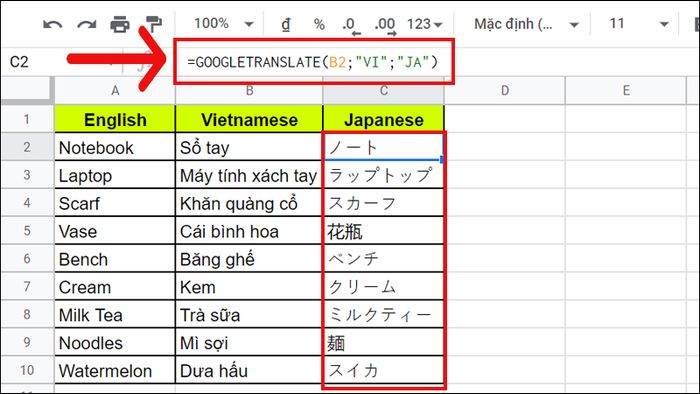Select the cell 'Khăn quàng cổ'
Image resolution: width=700 pixels, height=394 pixels.
(249, 203)
